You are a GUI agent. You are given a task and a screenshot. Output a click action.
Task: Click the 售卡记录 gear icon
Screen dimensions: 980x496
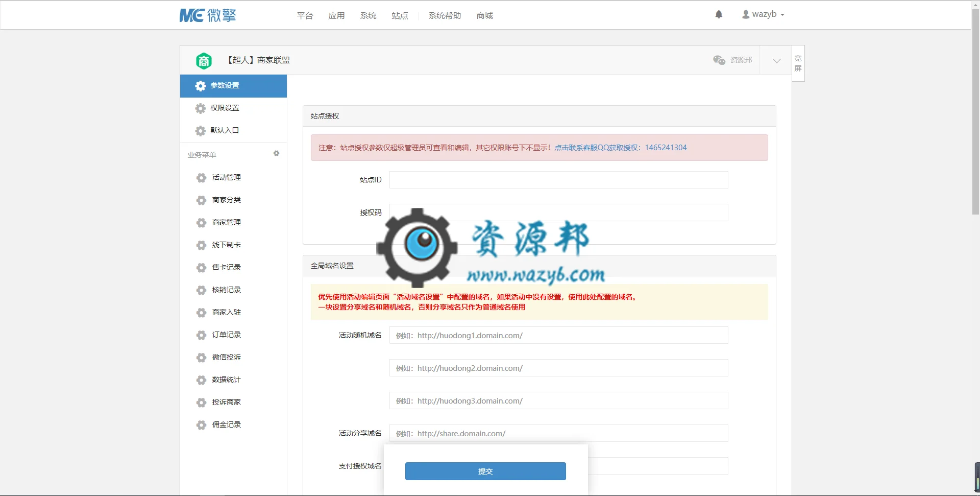(202, 268)
